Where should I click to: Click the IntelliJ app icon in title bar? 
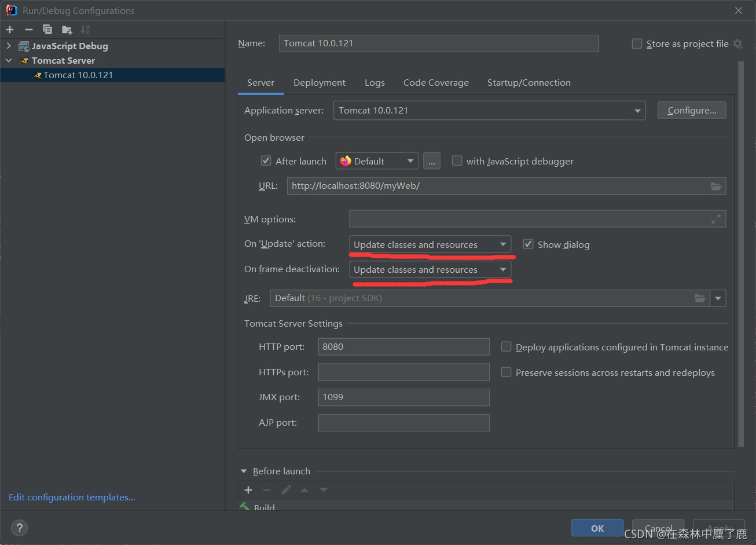pos(11,10)
